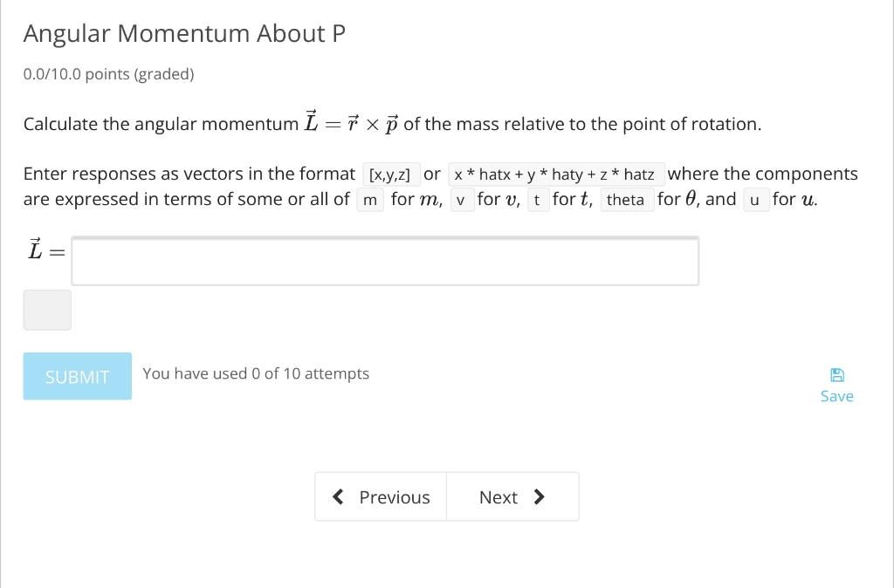Click the u variable token
Screen dimensions: 894x588
click(x=756, y=200)
